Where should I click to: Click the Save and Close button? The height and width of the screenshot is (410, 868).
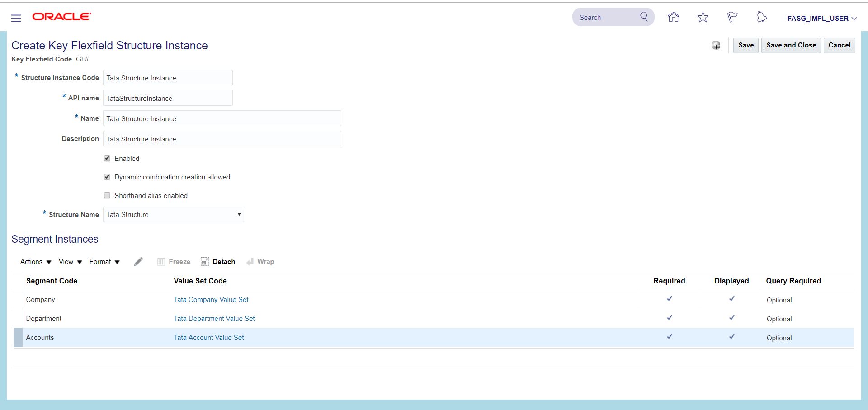click(791, 45)
